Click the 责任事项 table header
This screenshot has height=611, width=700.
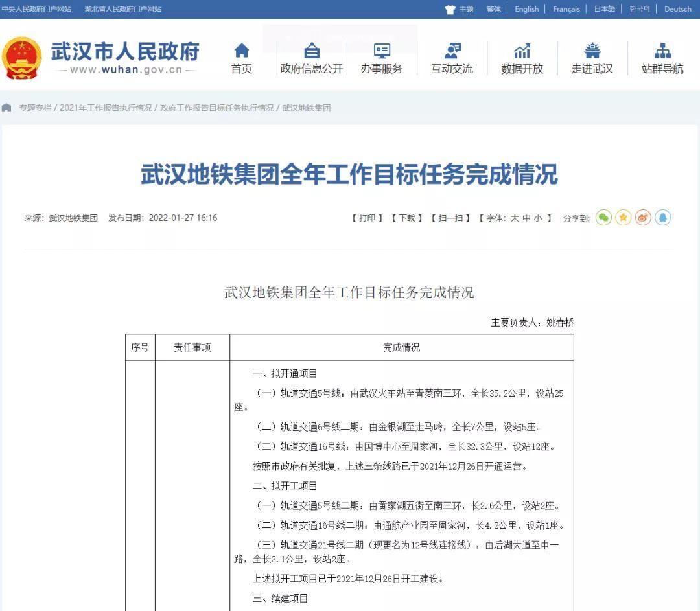192,347
